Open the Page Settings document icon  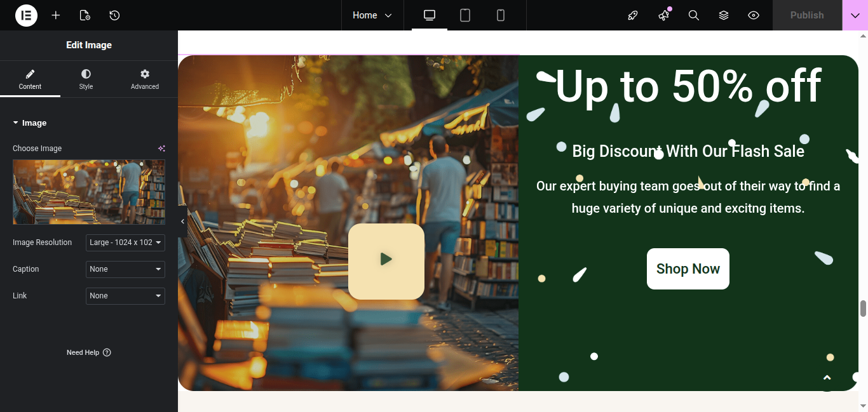click(85, 15)
